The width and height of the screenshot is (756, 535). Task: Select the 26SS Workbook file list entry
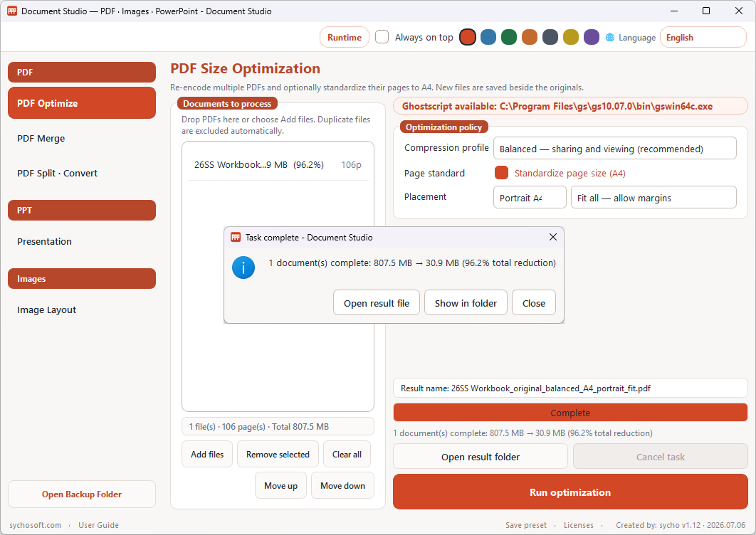[278, 165]
